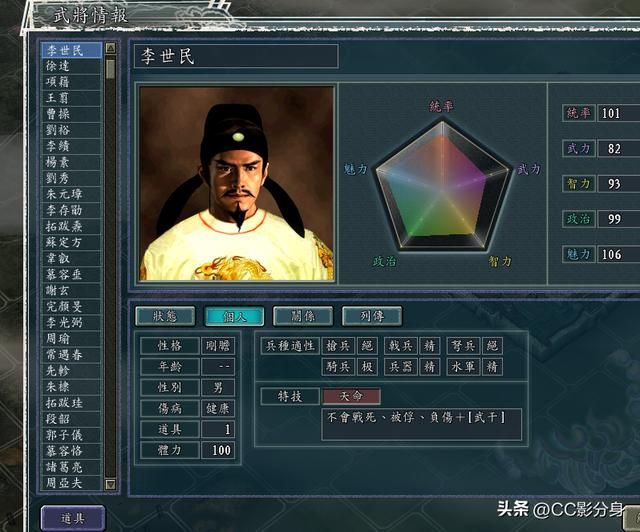Click the 政治 stat label in stats column

coord(578,219)
